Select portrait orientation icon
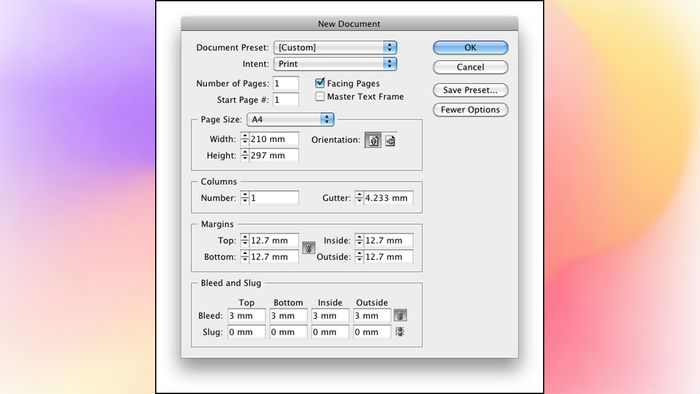Viewport: 700px width, 394px height. point(373,140)
